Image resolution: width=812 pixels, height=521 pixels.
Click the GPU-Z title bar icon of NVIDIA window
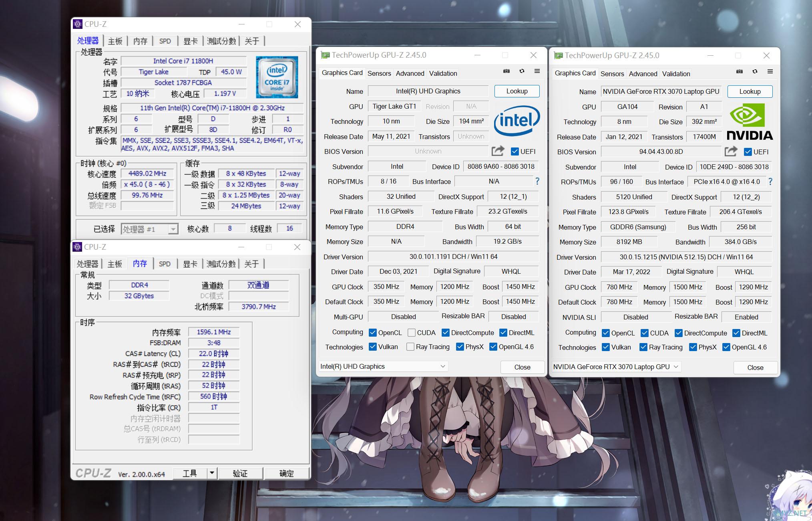point(558,56)
